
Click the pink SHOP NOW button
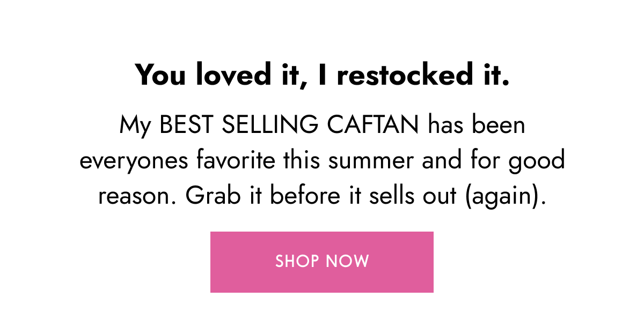pos(322,262)
